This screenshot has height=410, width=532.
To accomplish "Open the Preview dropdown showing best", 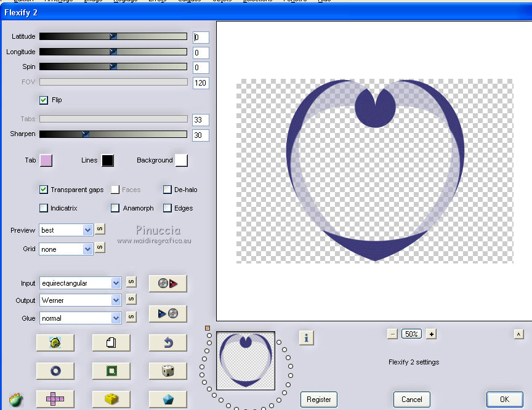I will [x=66, y=230].
